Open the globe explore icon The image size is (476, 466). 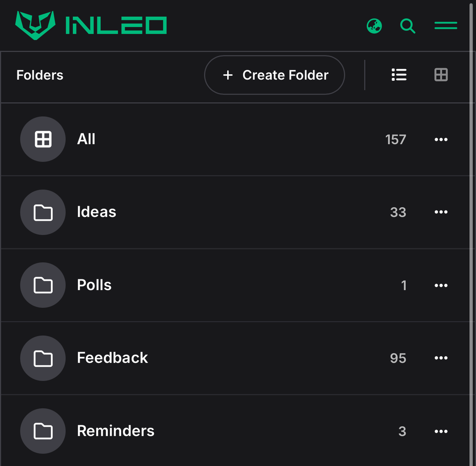click(x=374, y=26)
